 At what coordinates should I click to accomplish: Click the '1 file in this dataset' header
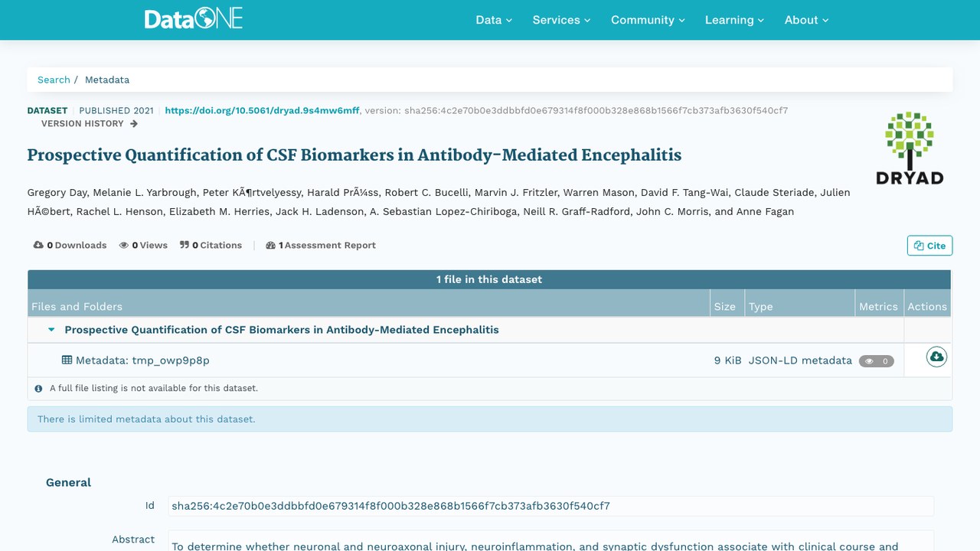pos(489,279)
